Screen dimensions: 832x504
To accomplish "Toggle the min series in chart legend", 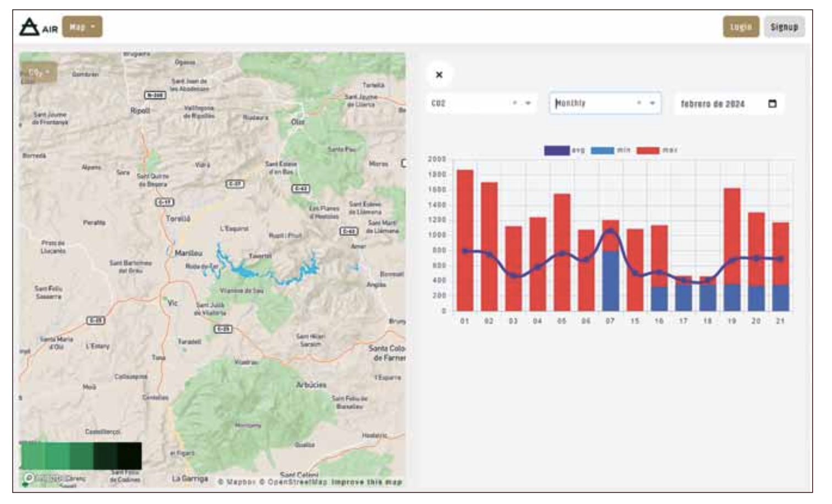I will click(x=603, y=150).
